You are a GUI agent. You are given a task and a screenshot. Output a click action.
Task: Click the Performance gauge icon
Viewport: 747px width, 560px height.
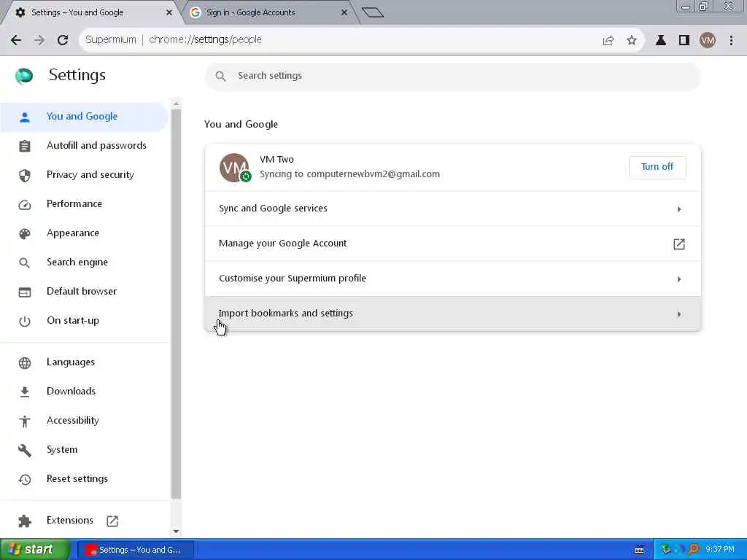click(x=24, y=205)
